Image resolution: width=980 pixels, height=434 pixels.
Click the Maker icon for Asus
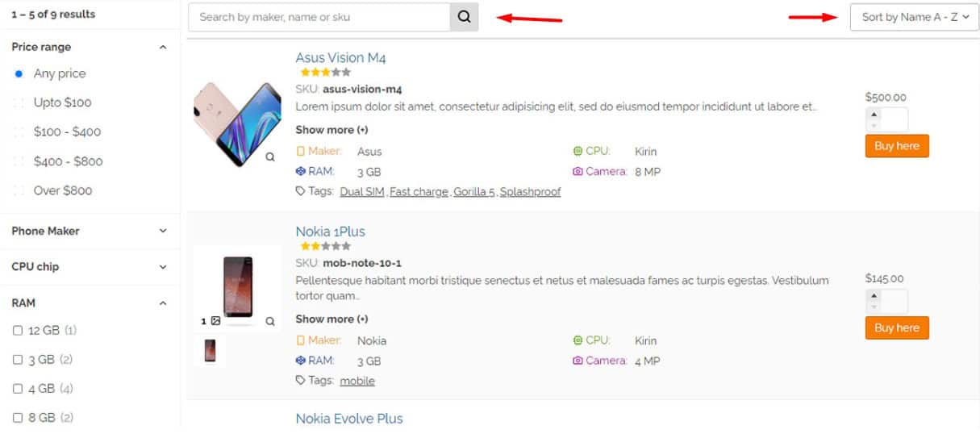click(x=301, y=151)
